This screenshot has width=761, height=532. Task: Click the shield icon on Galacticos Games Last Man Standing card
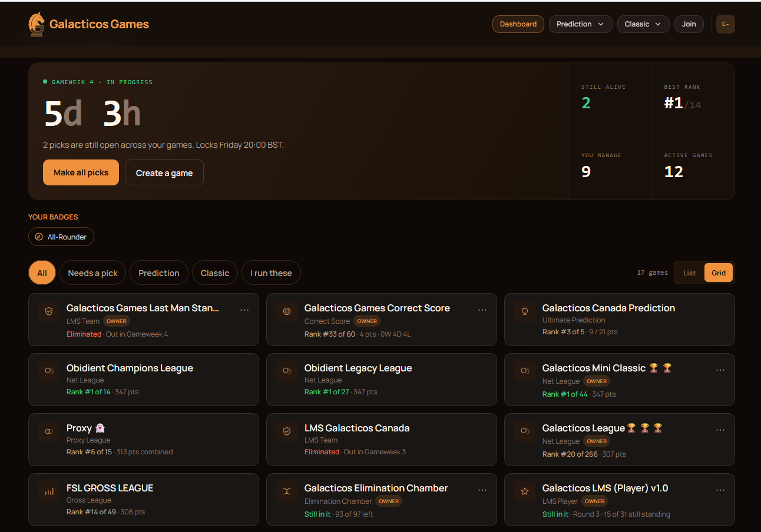point(49,311)
